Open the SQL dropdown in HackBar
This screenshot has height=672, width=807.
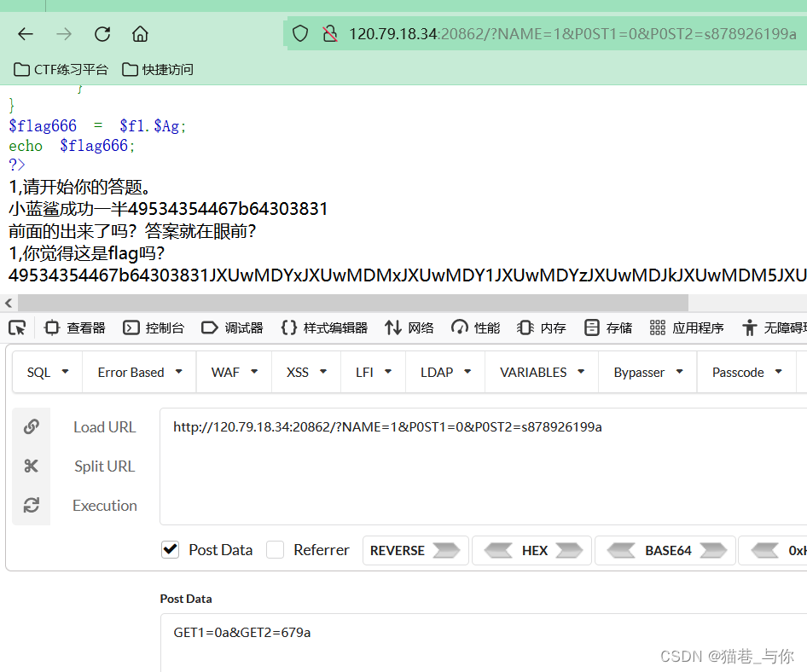point(47,372)
